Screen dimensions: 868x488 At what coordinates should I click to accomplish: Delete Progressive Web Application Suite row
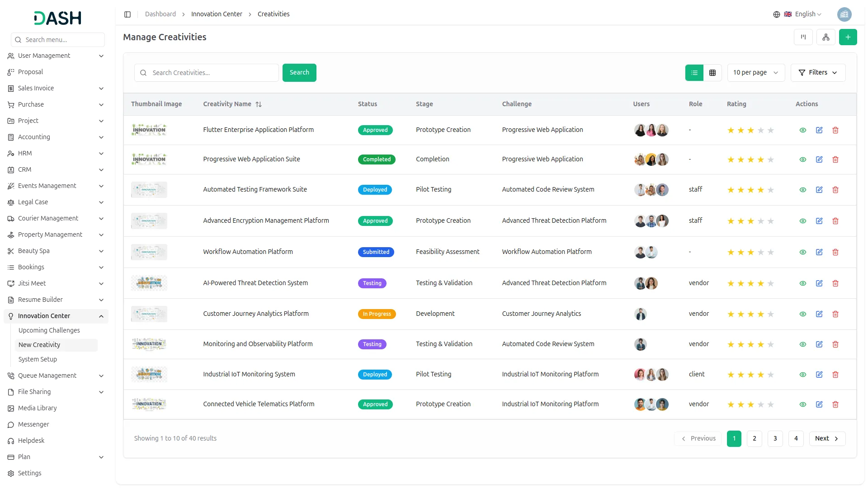(x=835, y=160)
